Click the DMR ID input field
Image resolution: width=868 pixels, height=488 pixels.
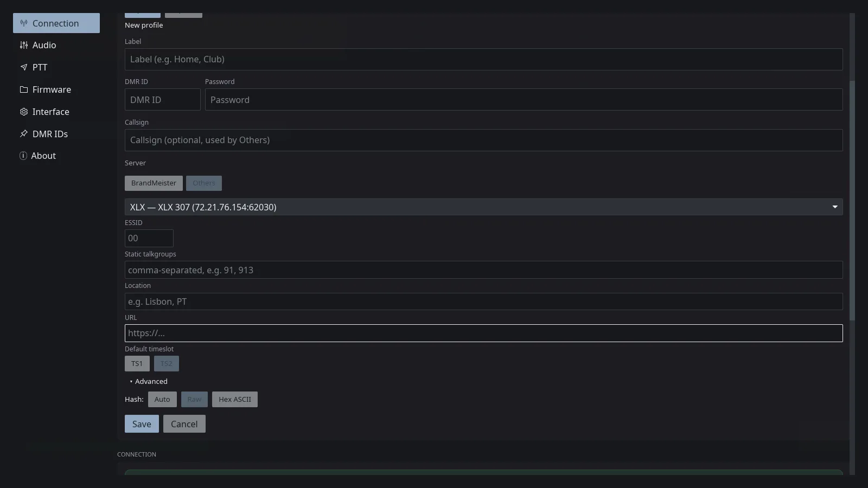(163, 100)
